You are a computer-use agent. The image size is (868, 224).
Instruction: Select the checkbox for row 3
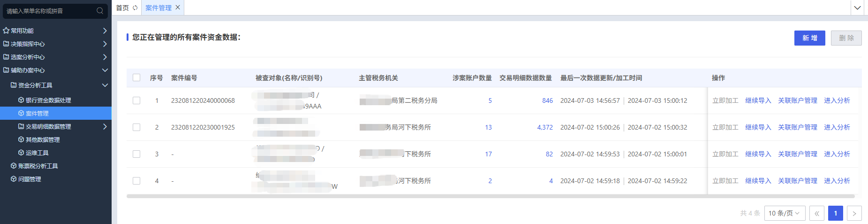(x=136, y=154)
